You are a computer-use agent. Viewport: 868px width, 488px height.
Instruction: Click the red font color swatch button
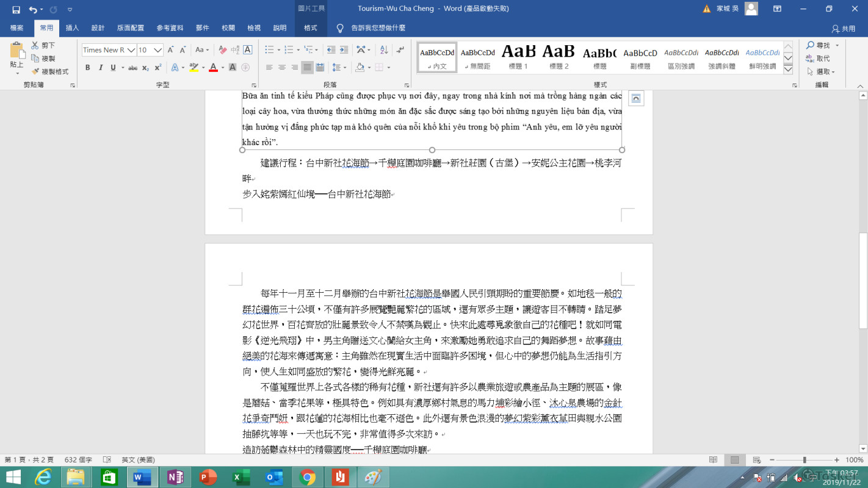click(213, 68)
